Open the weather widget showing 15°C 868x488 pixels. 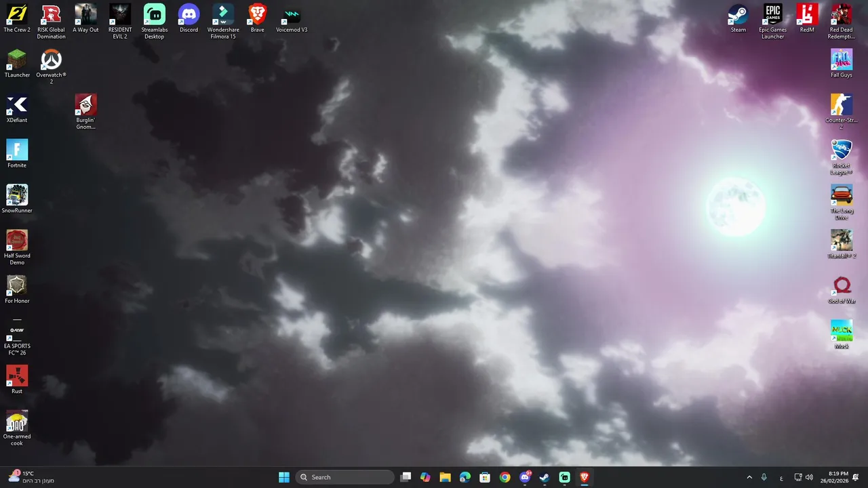(x=31, y=477)
